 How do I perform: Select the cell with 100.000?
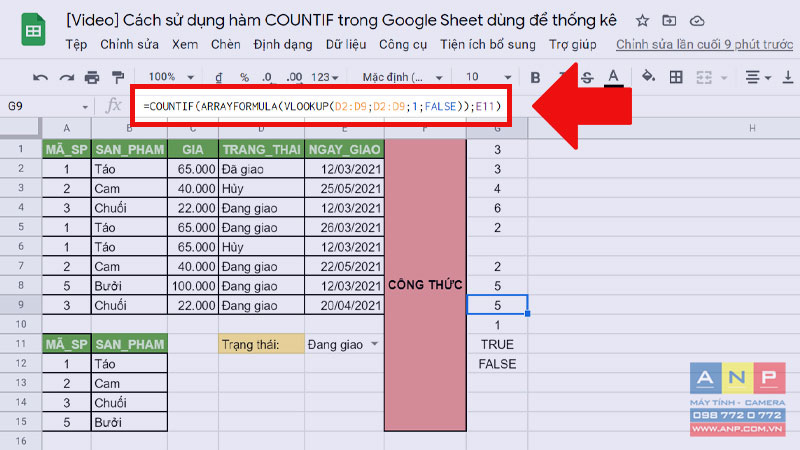[193, 286]
